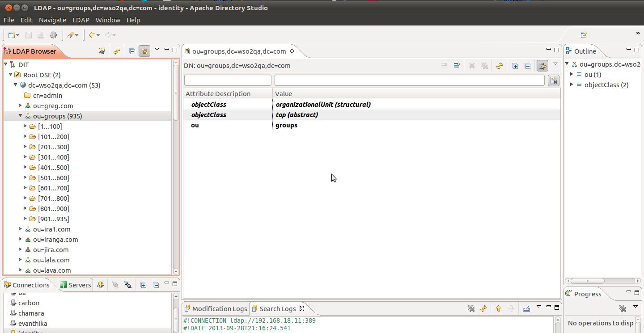Image resolution: width=644 pixels, height=333 pixels.
Task: Sort by Value column header
Action: tap(416, 94)
